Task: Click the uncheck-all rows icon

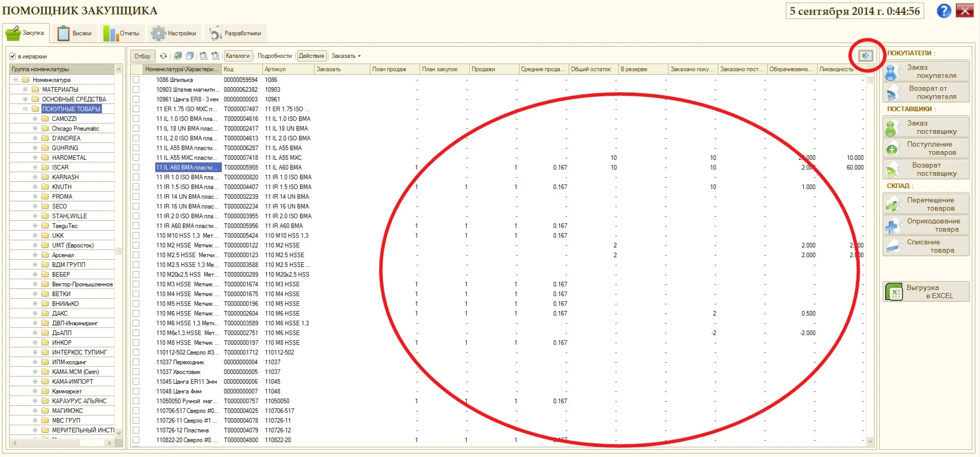Action: tap(190, 56)
